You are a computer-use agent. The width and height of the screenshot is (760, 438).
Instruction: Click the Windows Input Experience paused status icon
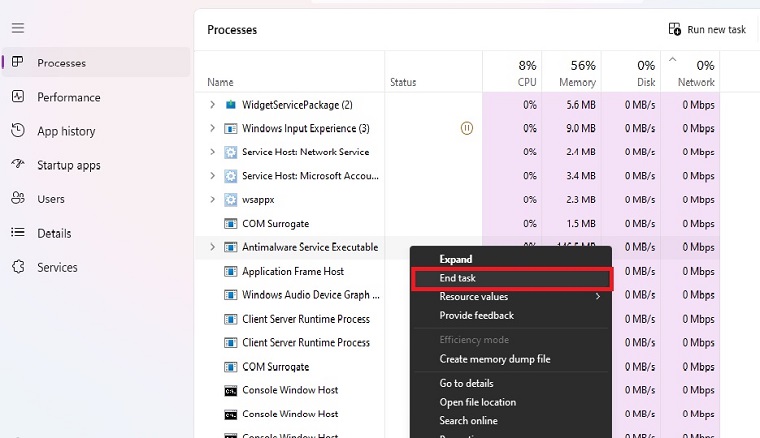click(466, 128)
